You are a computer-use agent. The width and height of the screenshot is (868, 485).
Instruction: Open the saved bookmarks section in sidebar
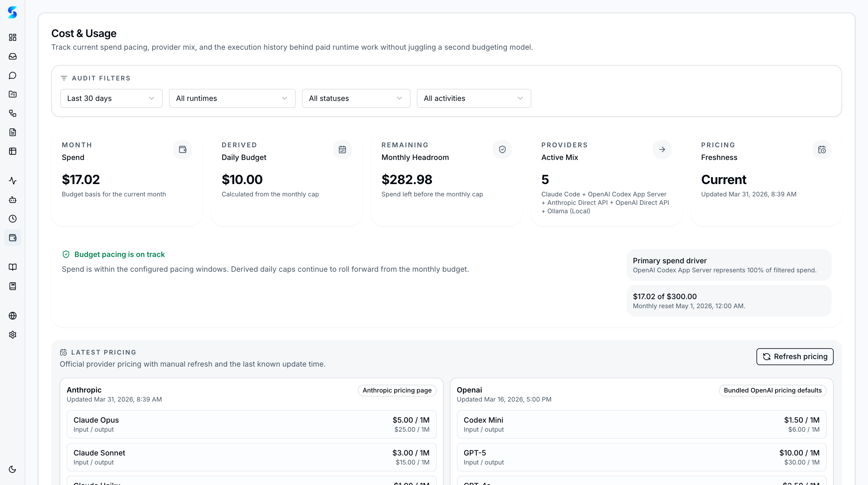click(12, 286)
